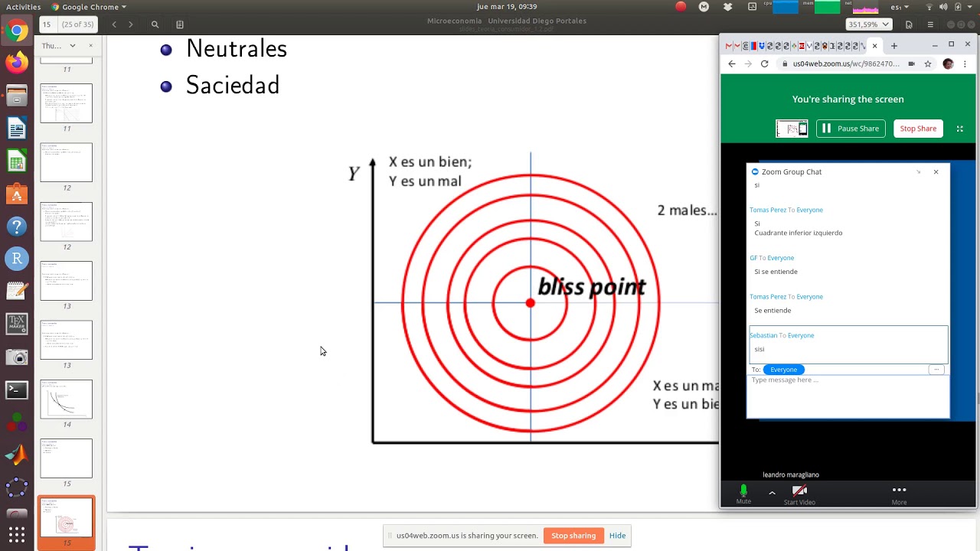Viewport: 980px width, 551px height.
Task: Go to next page in PDF viewer
Action: pyautogui.click(x=130, y=24)
